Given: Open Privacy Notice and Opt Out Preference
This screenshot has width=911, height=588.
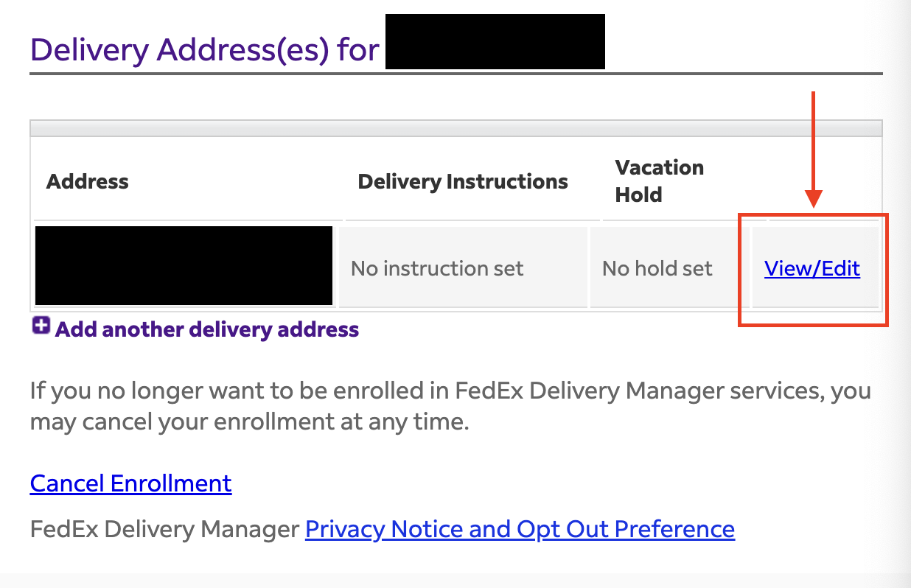Looking at the screenshot, I should click(520, 529).
